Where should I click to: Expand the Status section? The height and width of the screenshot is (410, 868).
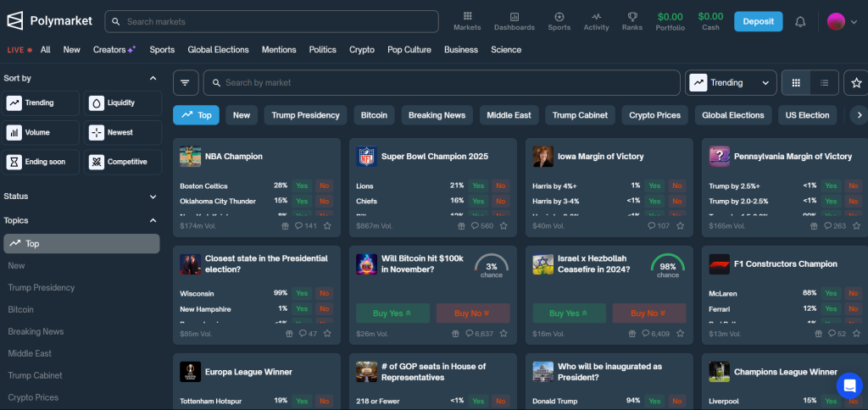coord(153,197)
